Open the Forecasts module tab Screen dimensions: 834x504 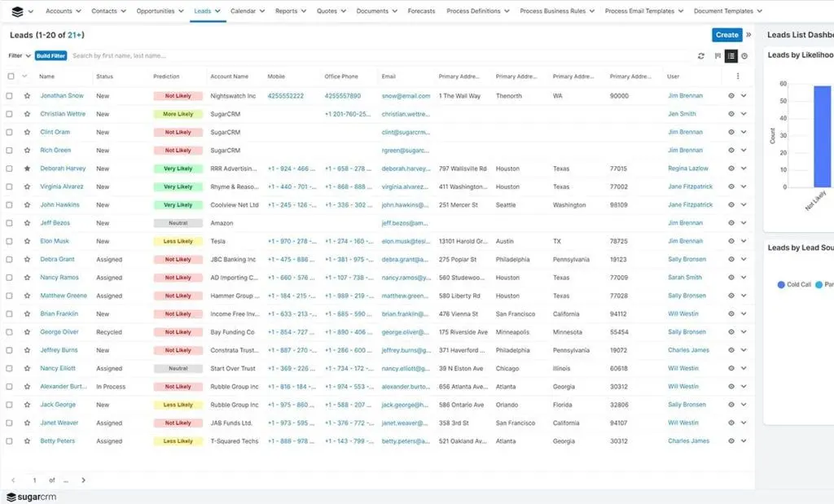click(x=421, y=11)
